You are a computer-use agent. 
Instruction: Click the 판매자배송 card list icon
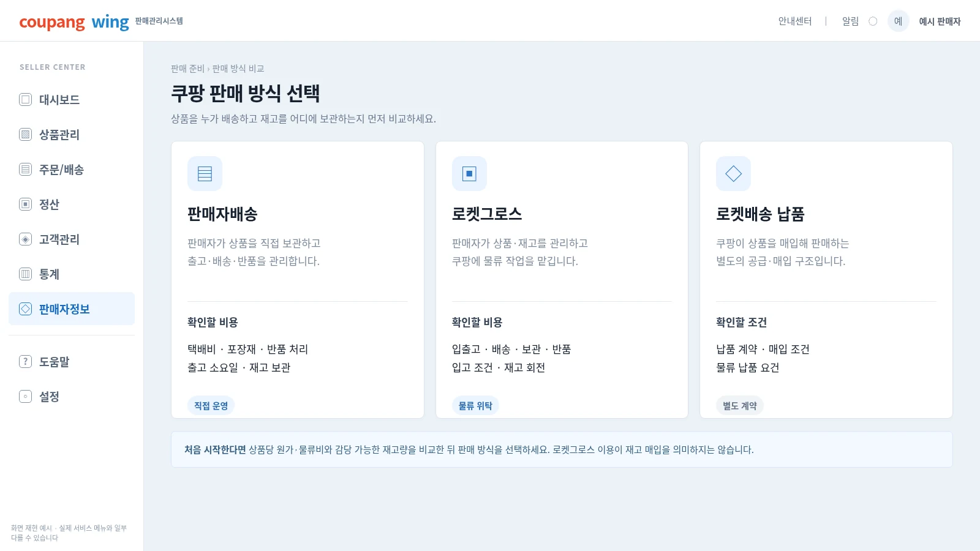(x=205, y=173)
